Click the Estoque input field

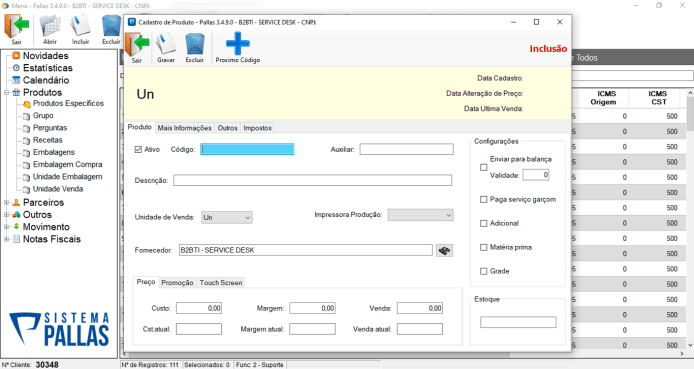pyautogui.click(x=518, y=322)
